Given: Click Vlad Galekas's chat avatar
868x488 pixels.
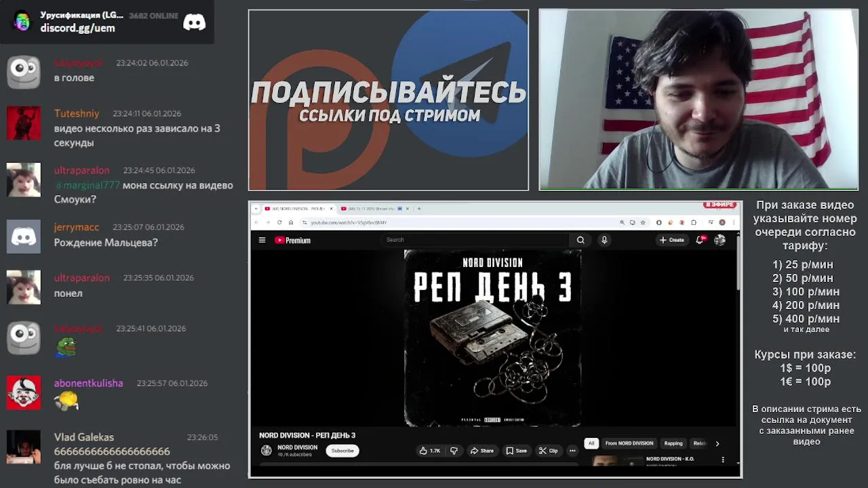Looking at the screenshot, I should click(24, 447).
